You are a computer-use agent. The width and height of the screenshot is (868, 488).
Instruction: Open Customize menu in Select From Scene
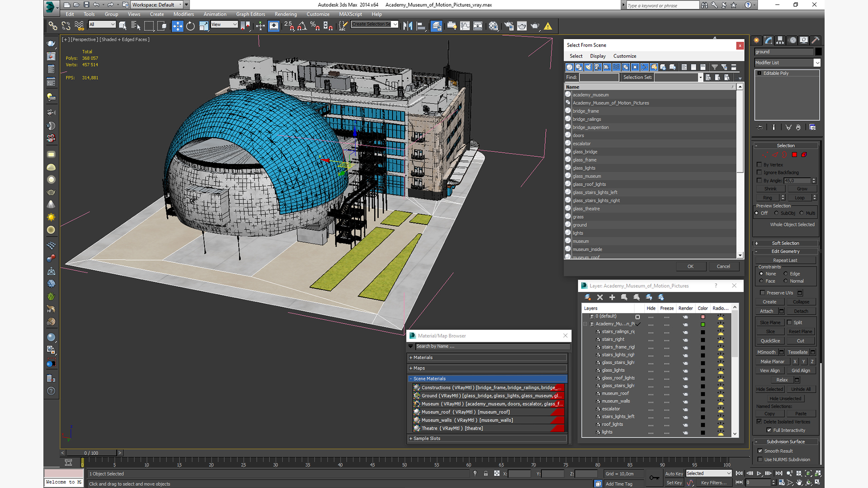(625, 56)
